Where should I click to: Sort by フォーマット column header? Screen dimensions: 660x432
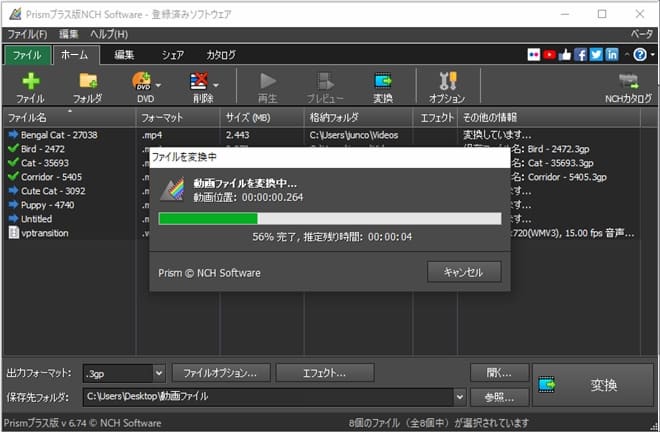click(178, 117)
